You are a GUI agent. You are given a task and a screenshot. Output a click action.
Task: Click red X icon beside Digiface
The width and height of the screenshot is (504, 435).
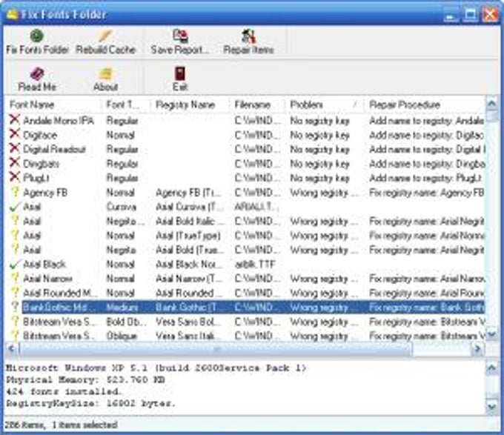15,134
